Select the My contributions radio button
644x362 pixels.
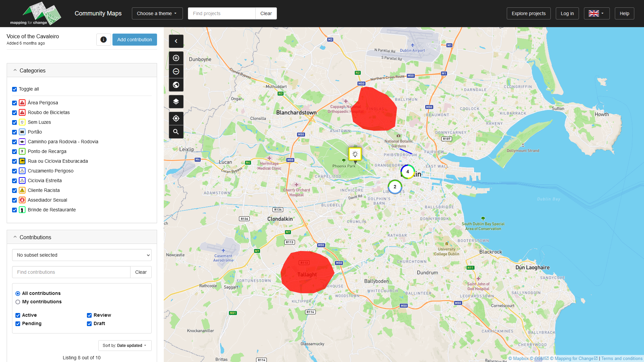[18, 302]
